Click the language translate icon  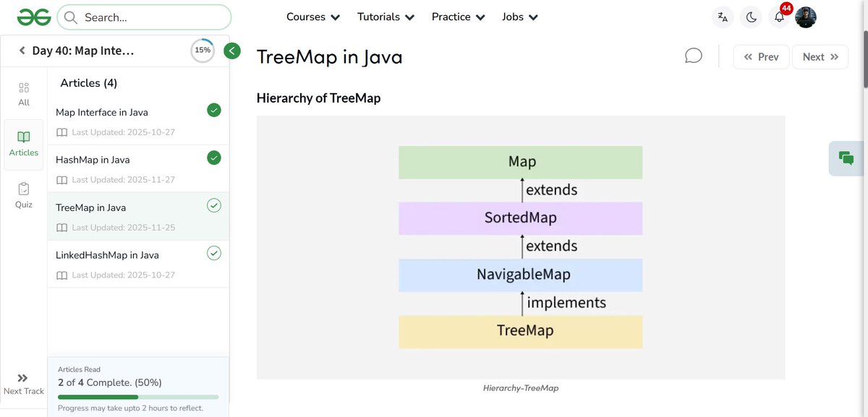pyautogui.click(x=723, y=16)
